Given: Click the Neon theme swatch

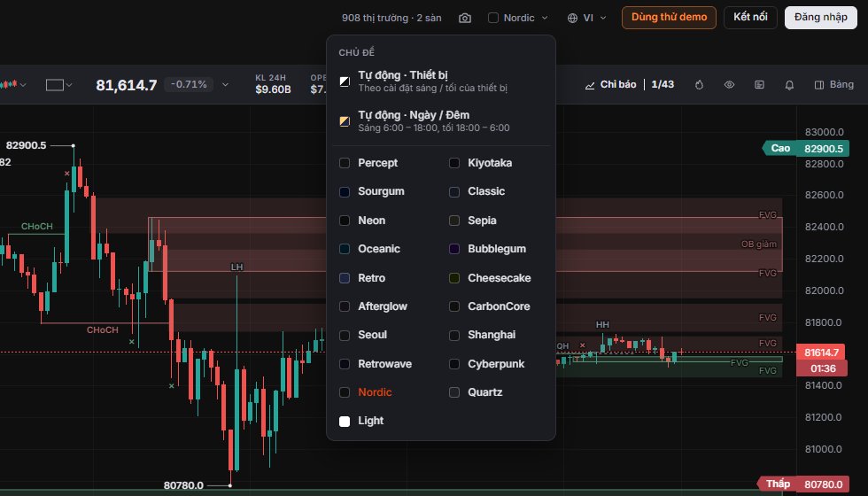Looking at the screenshot, I should point(345,221).
